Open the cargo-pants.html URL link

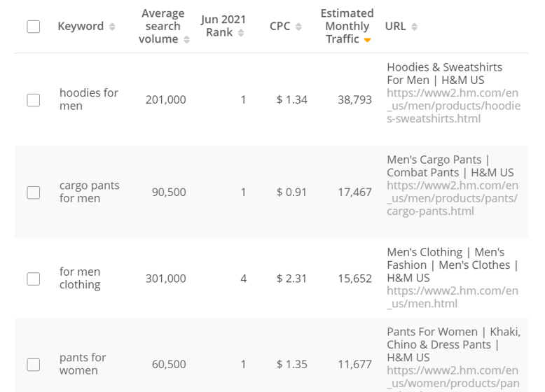pyautogui.click(x=453, y=198)
